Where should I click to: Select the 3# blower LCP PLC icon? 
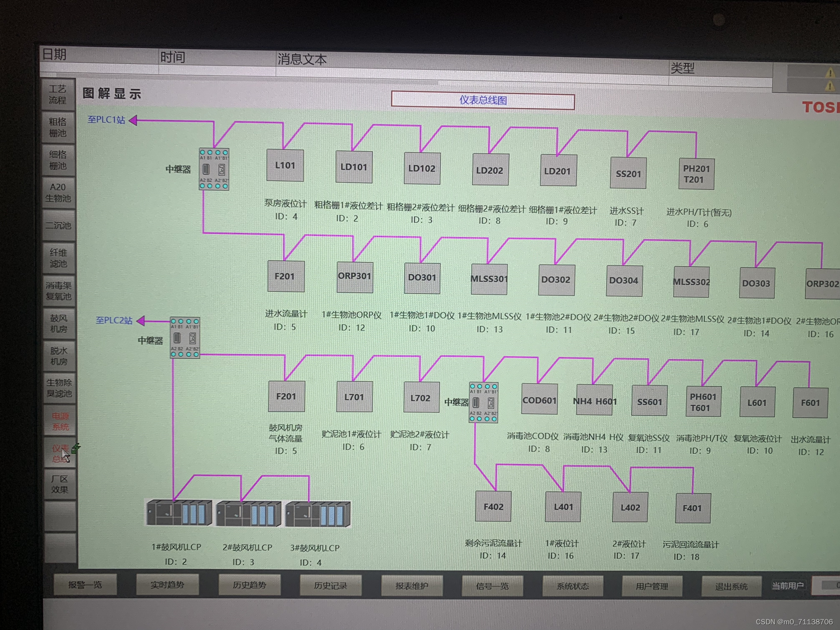point(318,514)
